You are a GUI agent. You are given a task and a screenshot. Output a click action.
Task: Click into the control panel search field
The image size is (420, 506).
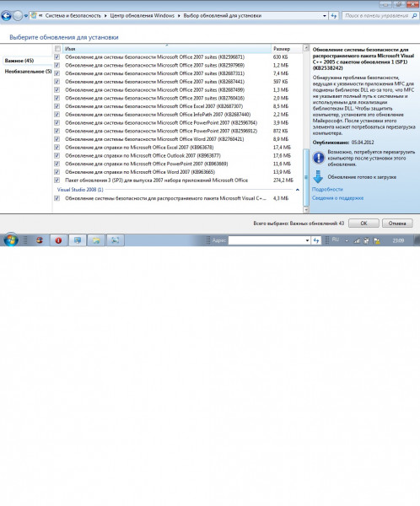(376, 15)
